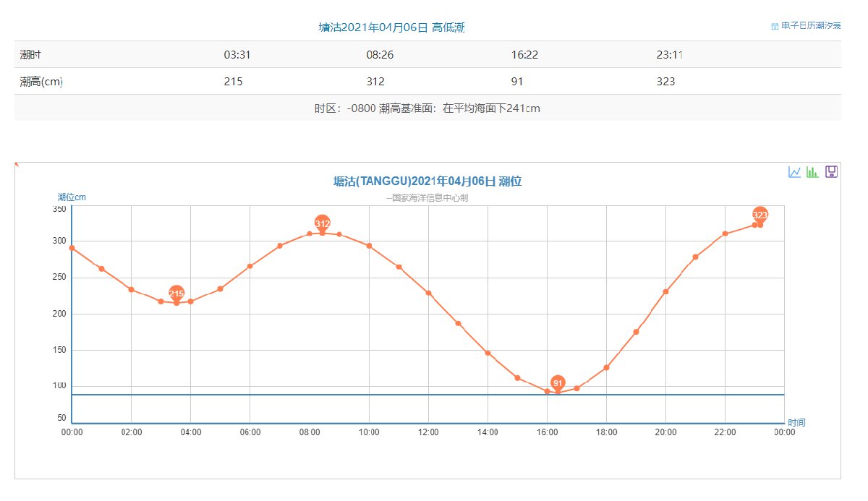
Task: Click tide height cell 91 in table
Action: [x=517, y=82]
